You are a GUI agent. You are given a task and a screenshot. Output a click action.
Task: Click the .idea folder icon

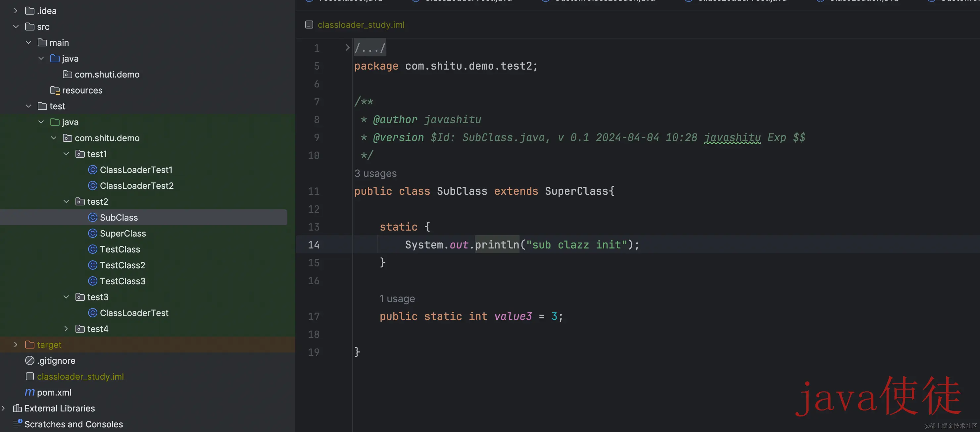tap(30, 11)
